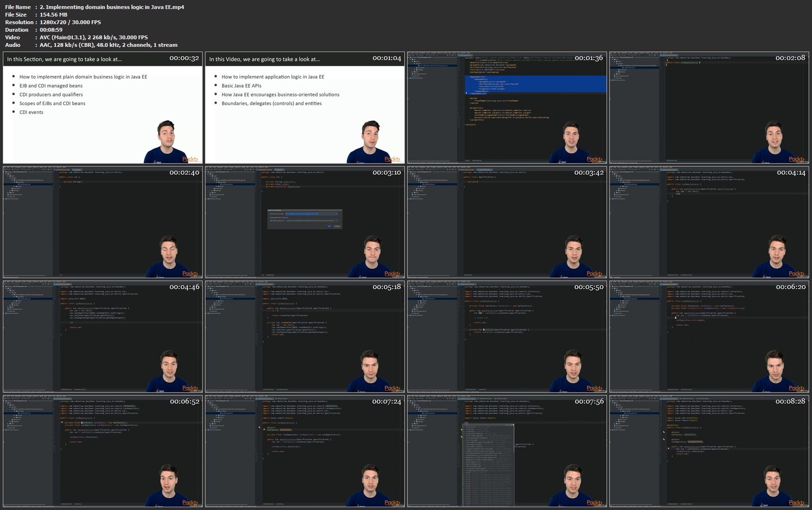Choose the 00:05:50 preview frame
The height and width of the screenshot is (510, 812).
(x=507, y=336)
